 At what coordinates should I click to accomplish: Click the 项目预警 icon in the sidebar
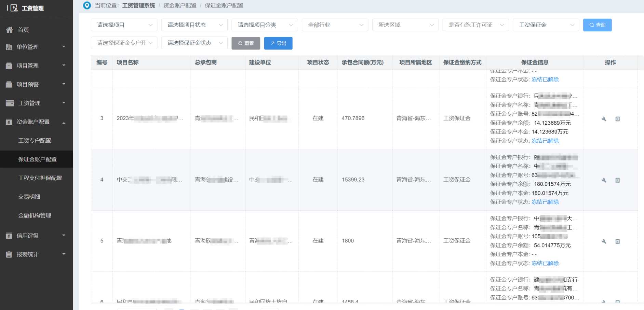click(10, 84)
